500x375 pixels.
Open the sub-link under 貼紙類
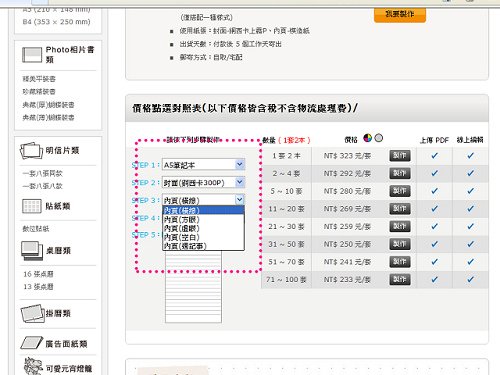[36, 229]
